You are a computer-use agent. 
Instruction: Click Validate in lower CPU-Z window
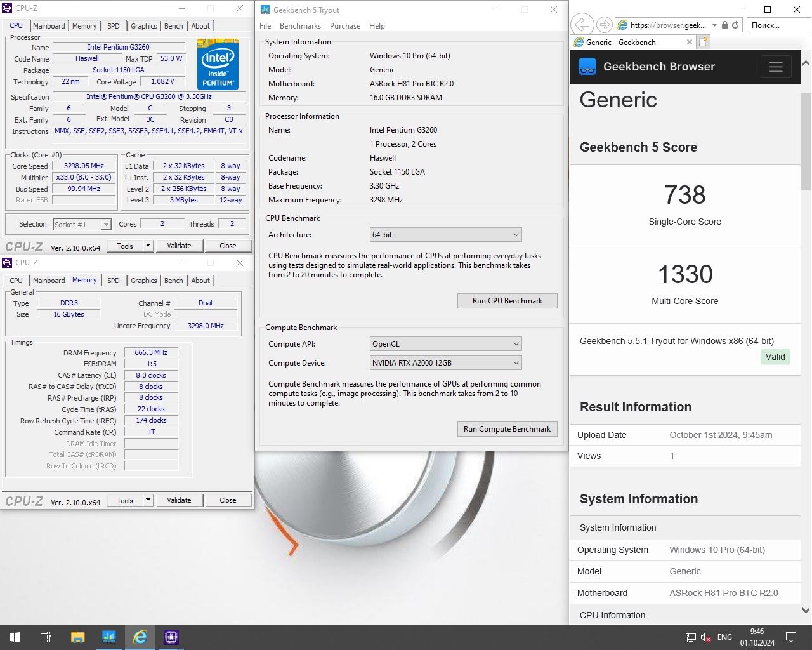(x=179, y=500)
